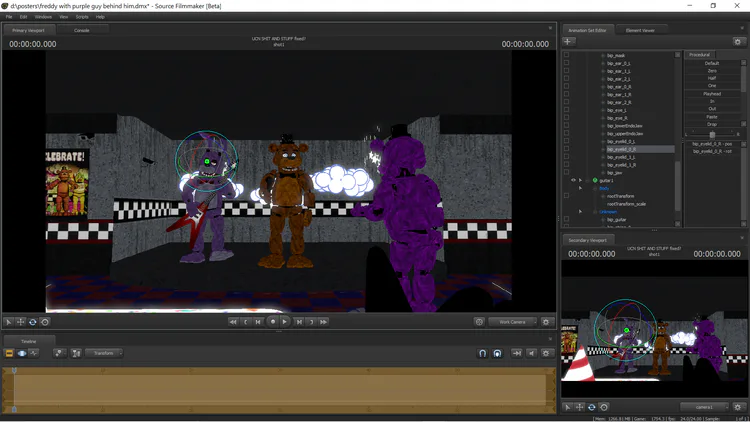Open the Transform mode dropdown
Screen dimensions: 750x422
coord(104,353)
